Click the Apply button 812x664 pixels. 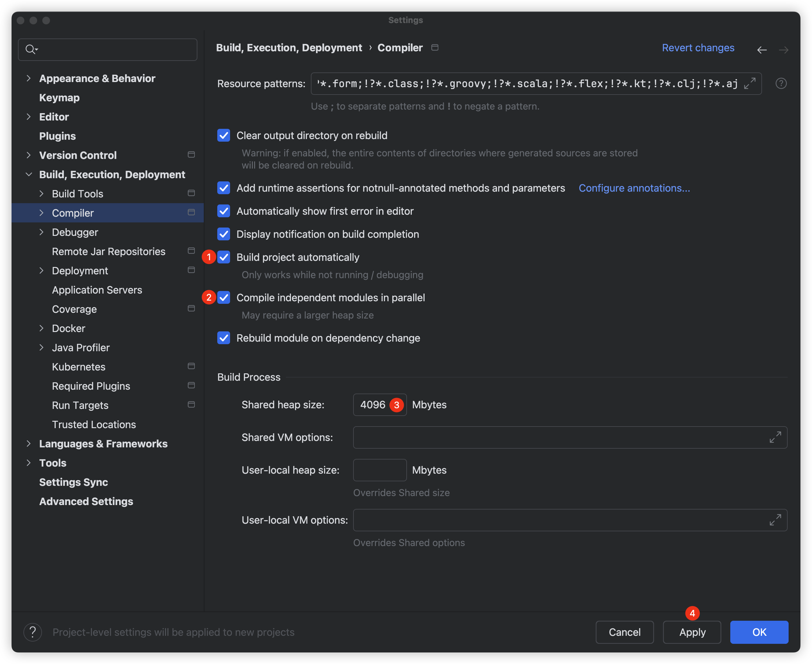[x=692, y=632]
